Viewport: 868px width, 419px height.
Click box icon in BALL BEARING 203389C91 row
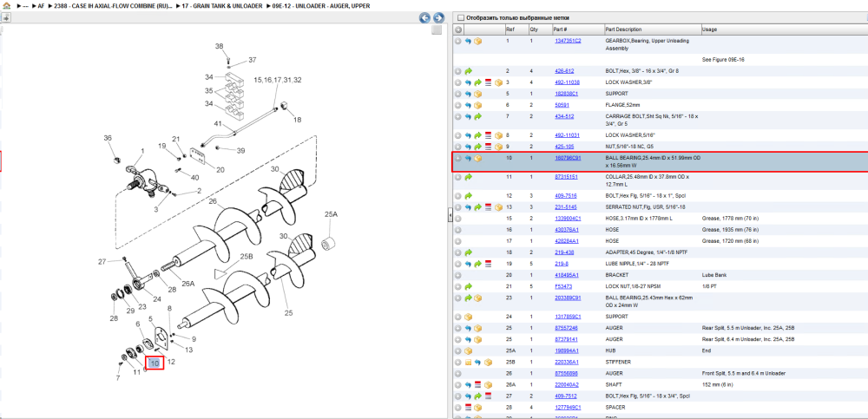coord(477,298)
